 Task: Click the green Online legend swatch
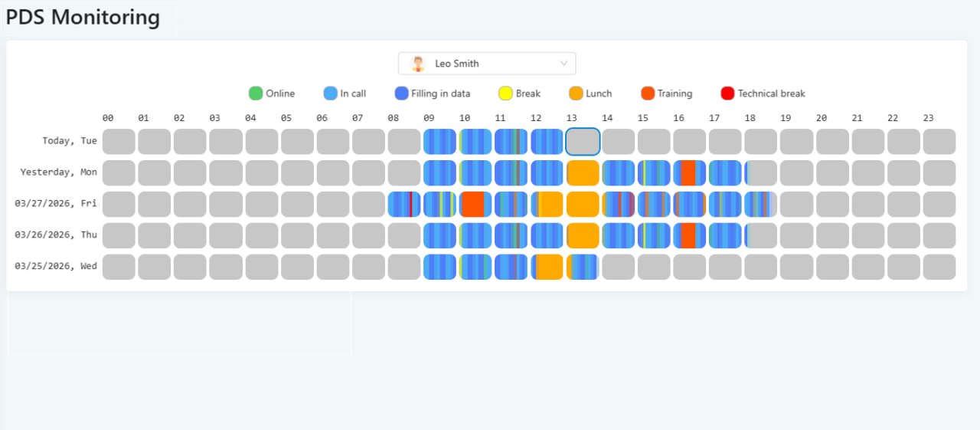(x=256, y=94)
